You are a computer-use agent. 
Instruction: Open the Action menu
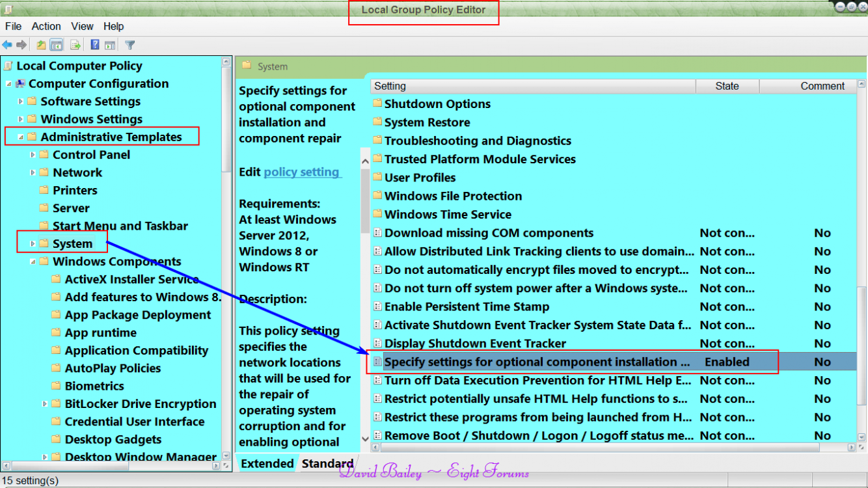[46, 26]
